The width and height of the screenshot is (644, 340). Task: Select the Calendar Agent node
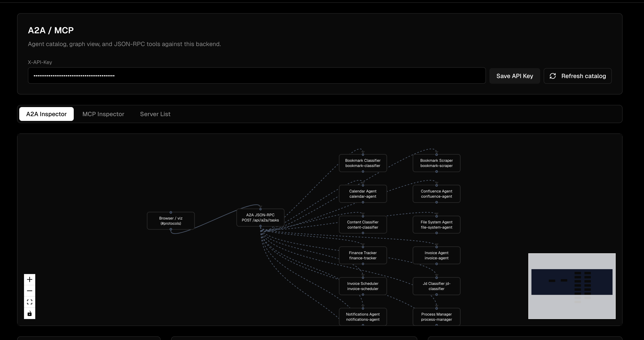pyautogui.click(x=363, y=194)
